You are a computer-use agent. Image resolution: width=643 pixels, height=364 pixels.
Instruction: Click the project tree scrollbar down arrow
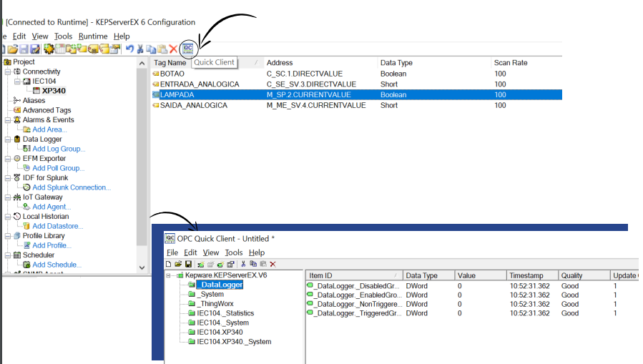142,266
